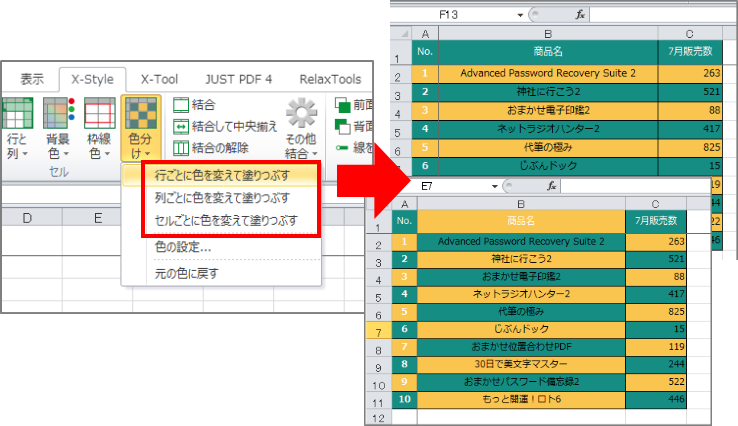Viewport: 738px width, 426px height.
Task: Switch to the X-Tool ribbon tab
Action: 159,79
